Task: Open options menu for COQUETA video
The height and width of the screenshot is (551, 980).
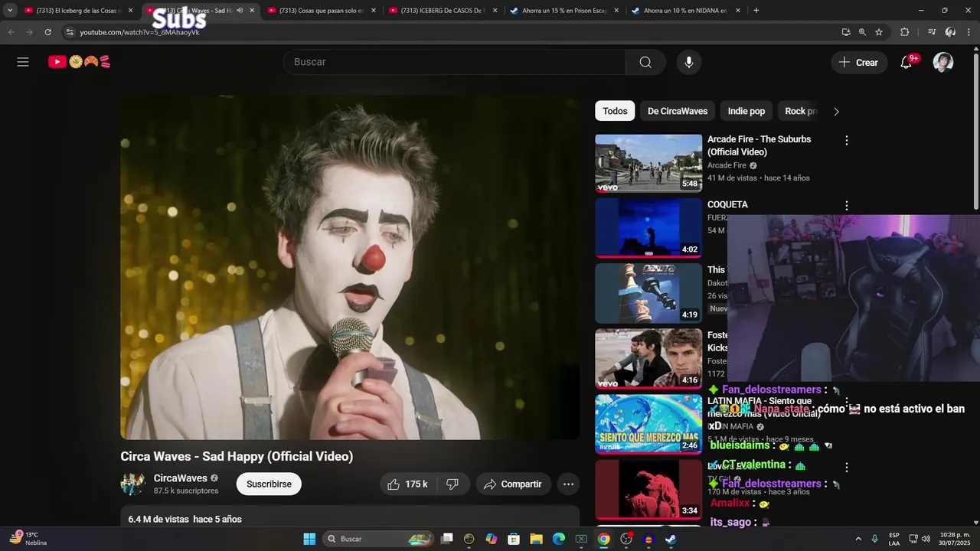Action: [x=847, y=205]
